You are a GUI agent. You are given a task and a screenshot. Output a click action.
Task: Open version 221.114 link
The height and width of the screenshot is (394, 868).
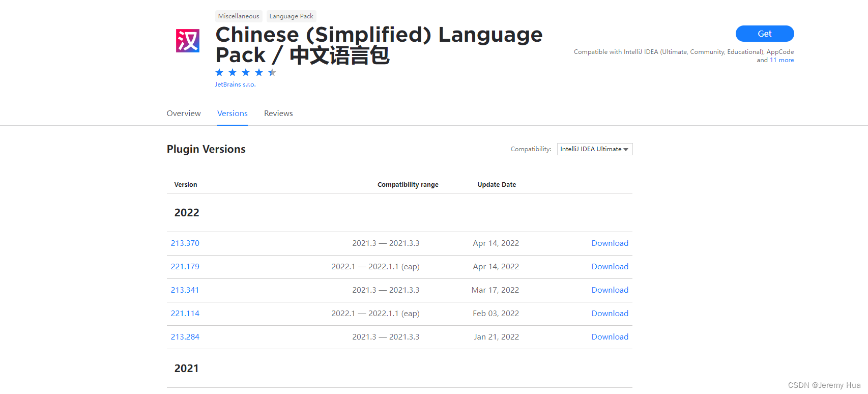[x=185, y=314]
